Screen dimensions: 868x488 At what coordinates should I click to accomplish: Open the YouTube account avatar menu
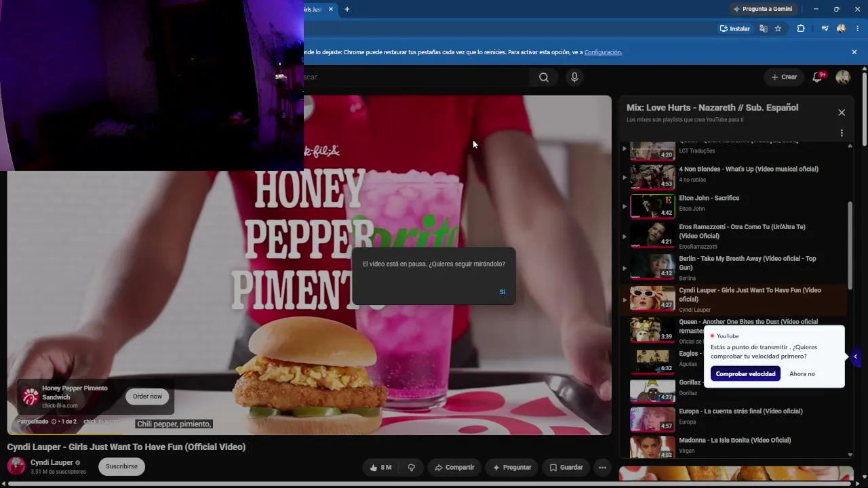pyautogui.click(x=843, y=77)
